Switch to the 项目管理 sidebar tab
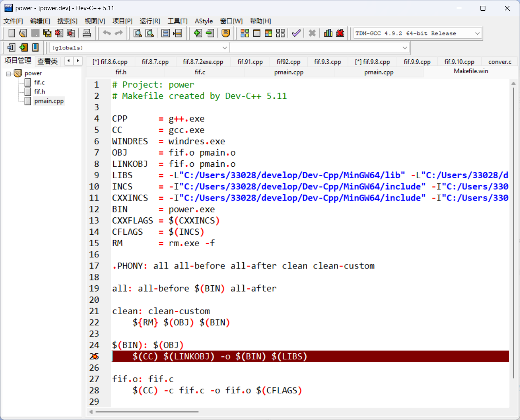This screenshot has width=520, height=420. (18, 61)
